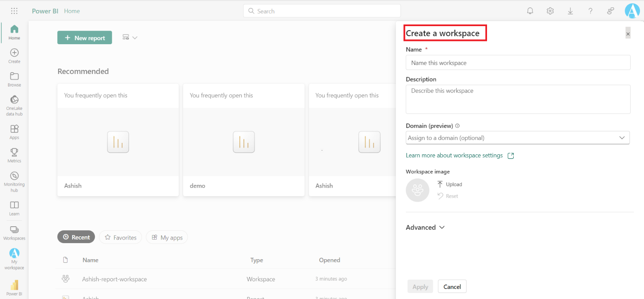This screenshot has width=644, height=299.
Task: Open OneLake data hub
Action: 14,105
